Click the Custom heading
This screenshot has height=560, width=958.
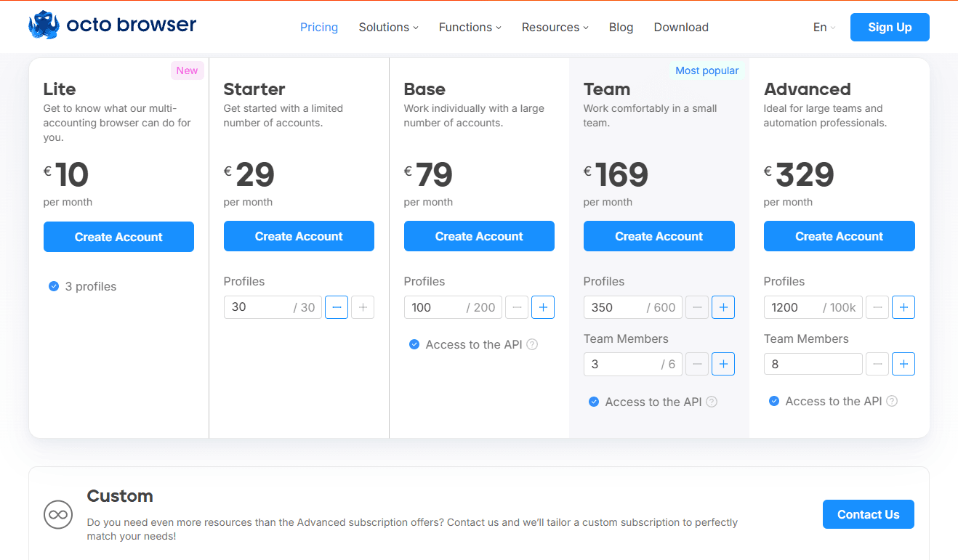coord(120,496)
